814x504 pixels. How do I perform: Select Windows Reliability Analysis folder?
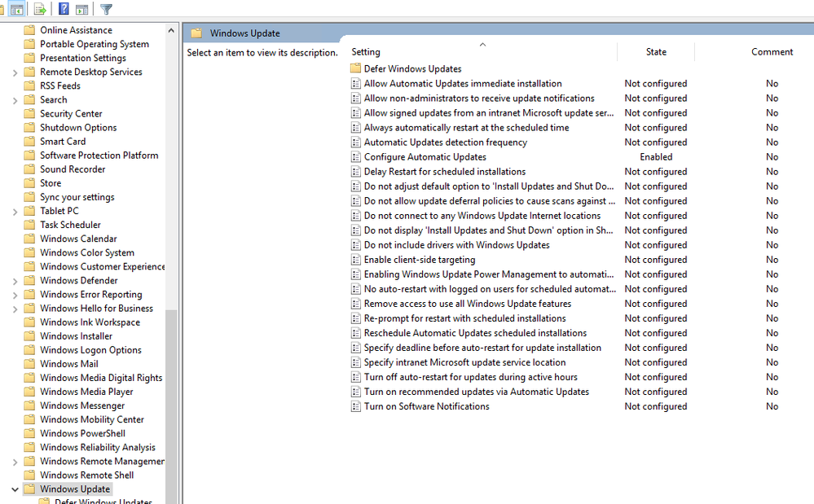tap(98, 447)
